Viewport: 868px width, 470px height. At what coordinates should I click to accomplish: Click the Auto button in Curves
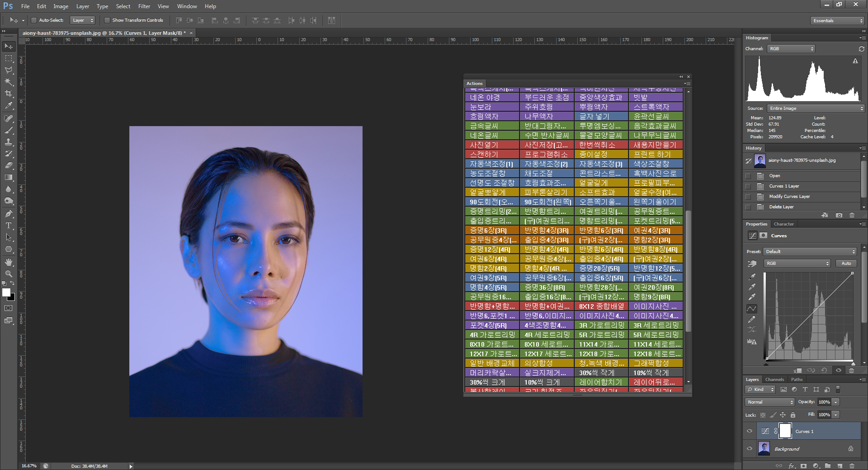pyautogui.click(x=846, y=263)
